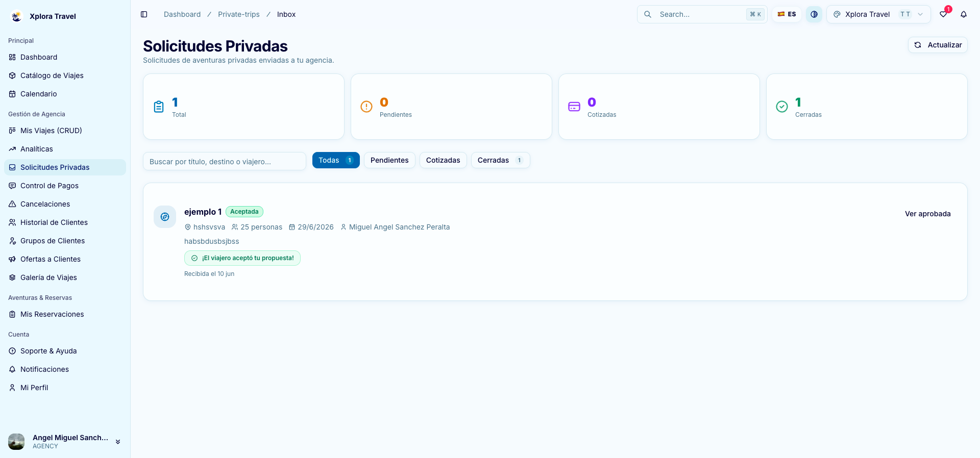The width and height of the screenshot is (980, 458).
Task: Focus the Buscar por título search field
Action: pyautogui.click(x=225, y=161)
